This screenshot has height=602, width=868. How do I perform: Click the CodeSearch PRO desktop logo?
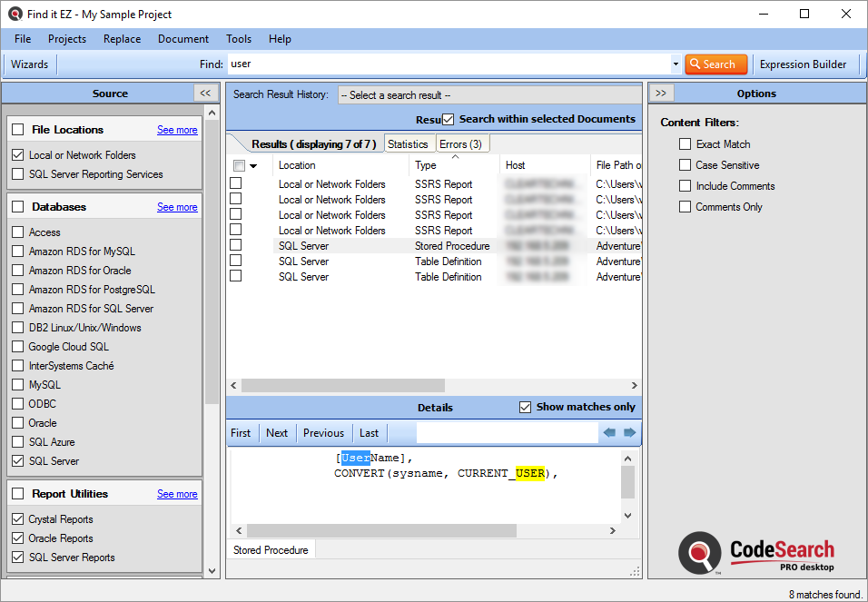(756, 553)
